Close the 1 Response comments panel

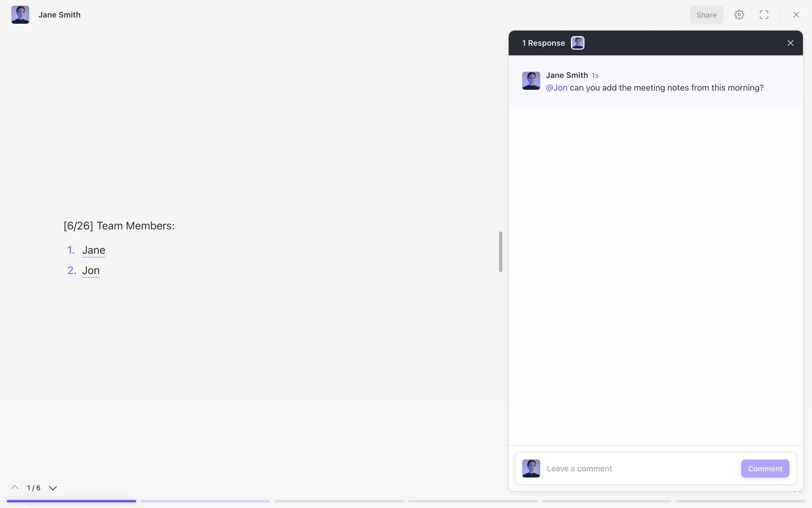coord(790,43)
